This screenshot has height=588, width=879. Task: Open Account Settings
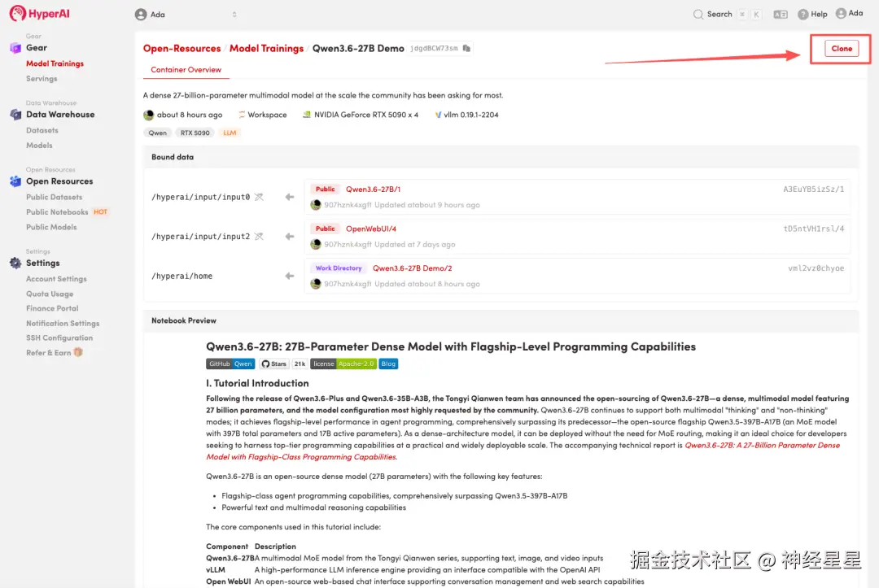[56, 278]
